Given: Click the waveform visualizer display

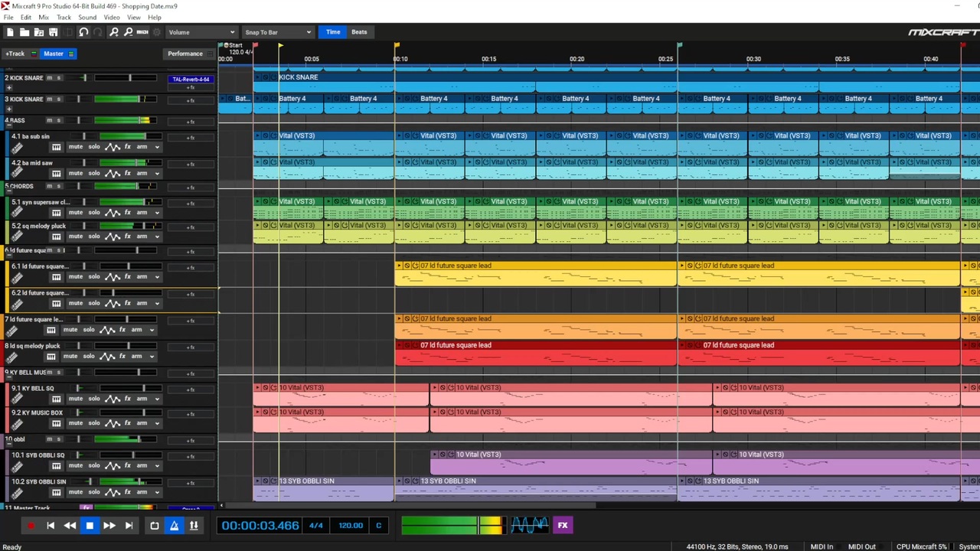Looking at the screenshot, I should [x=529, y=525].
